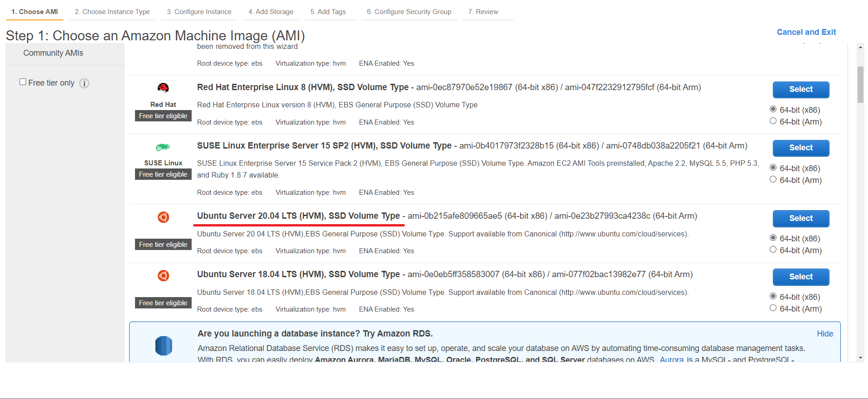
Task: Click the Ubuntu 20.04 logo icon
Action: click(x=163, y=217)
